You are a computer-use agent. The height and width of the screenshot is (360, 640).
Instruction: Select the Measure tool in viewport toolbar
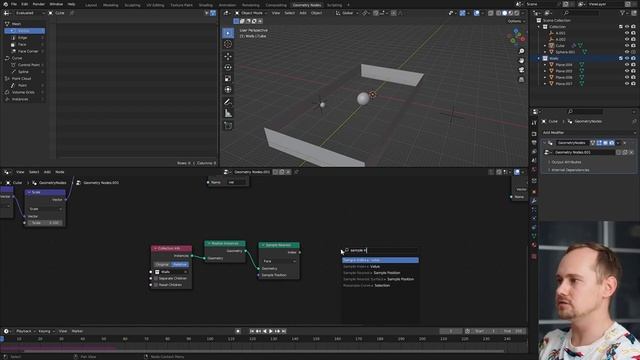[228, 113]
